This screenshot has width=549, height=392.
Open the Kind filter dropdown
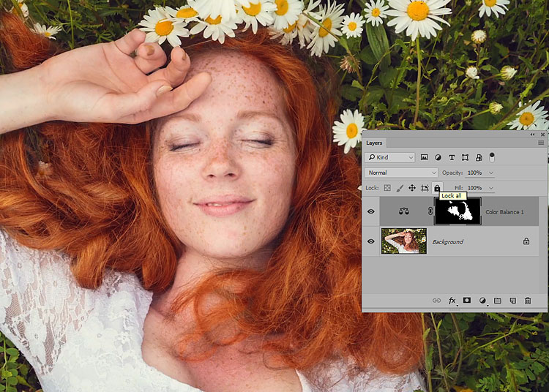pyautogui.click(x=389, y=157)
